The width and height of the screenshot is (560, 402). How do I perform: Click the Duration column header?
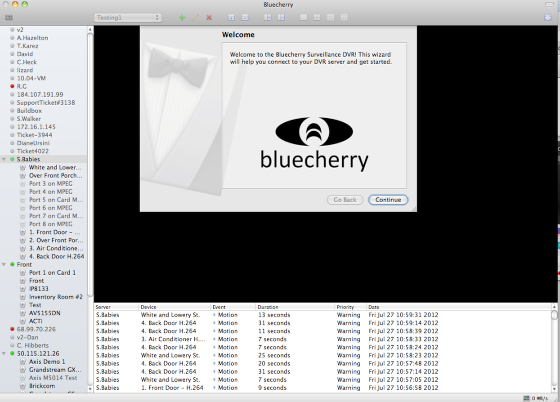[295, 307]
